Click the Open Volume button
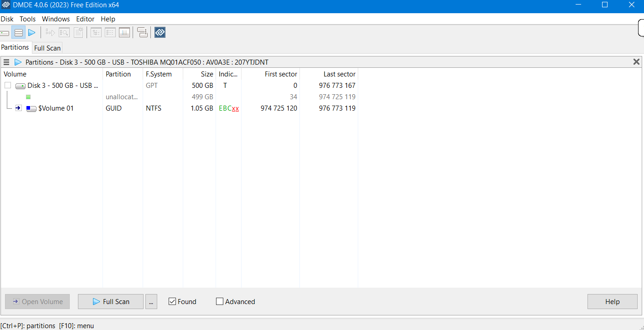This screenshot has width=644, height=330. coord(37,301)
